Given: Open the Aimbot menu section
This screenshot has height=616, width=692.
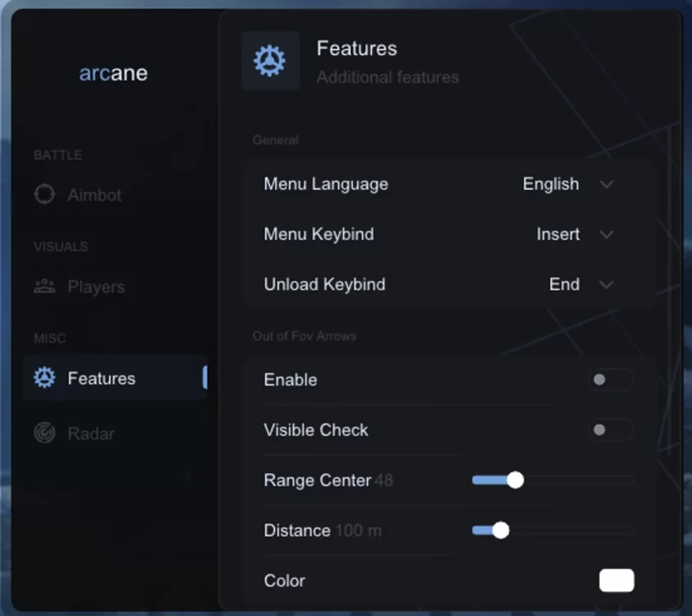Looking at the screenshot, I should click(78, 195).
